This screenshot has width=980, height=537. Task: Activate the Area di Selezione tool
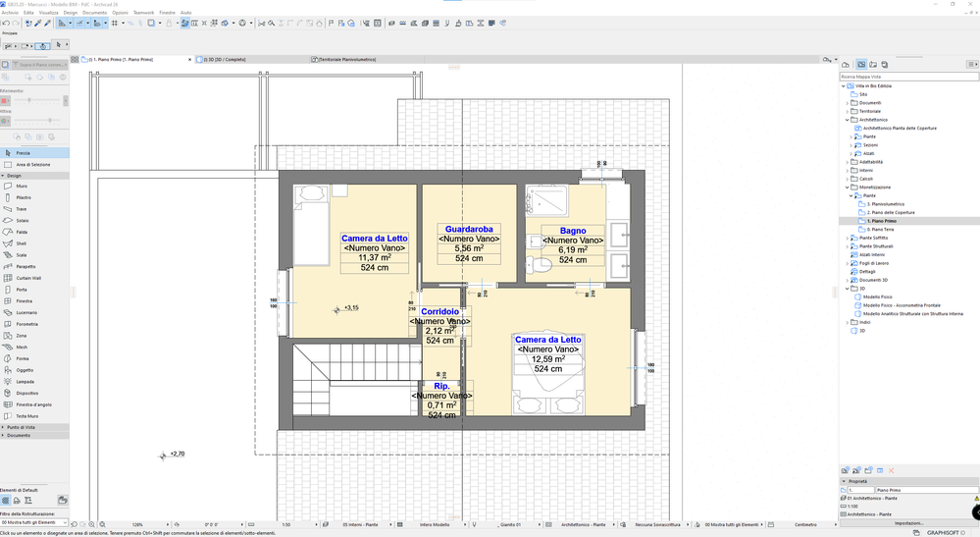pyautogui.click(x=34, y=164)
